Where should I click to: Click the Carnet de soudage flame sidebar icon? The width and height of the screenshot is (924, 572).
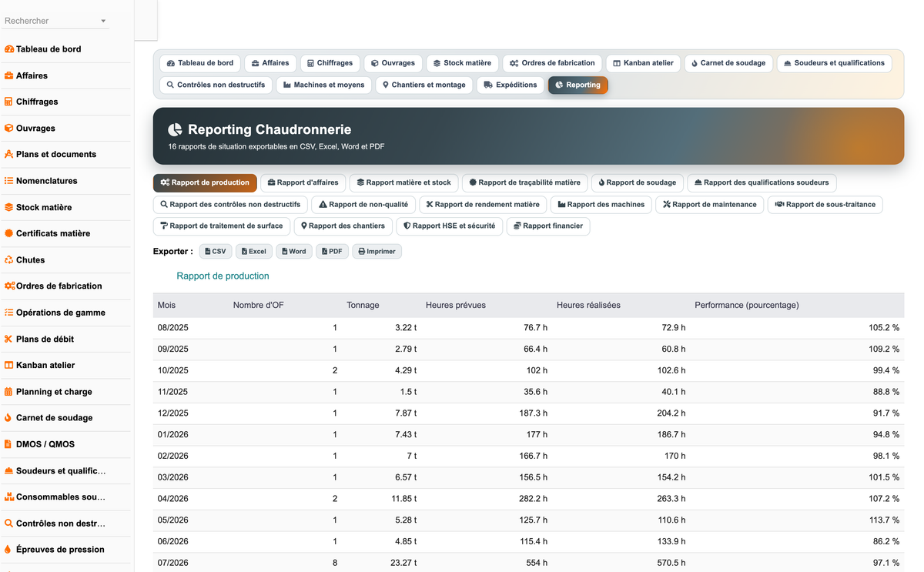[x=8, y=417]
